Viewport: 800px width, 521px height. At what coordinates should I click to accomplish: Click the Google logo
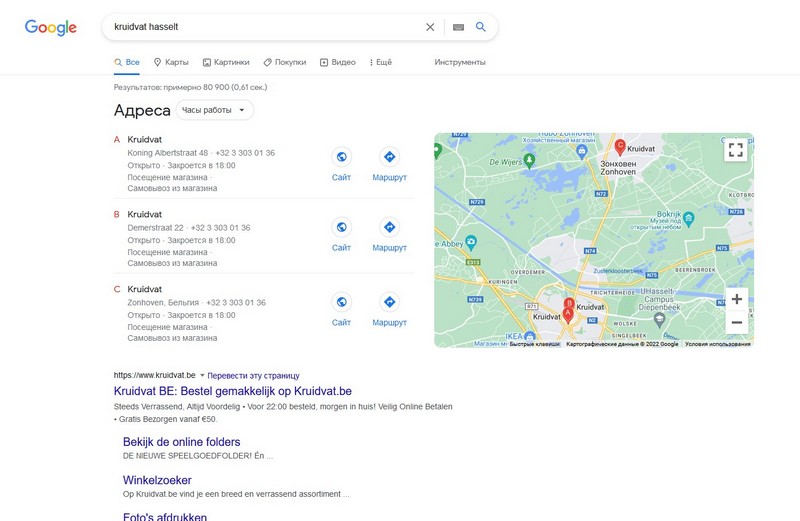[x=51, y=27]
